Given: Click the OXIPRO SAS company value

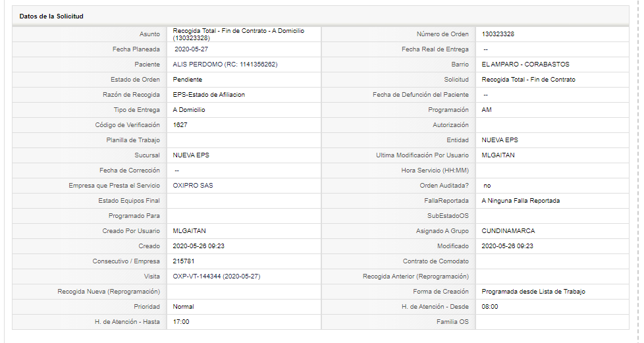Looking at the screenshot, I should point(193,186).
